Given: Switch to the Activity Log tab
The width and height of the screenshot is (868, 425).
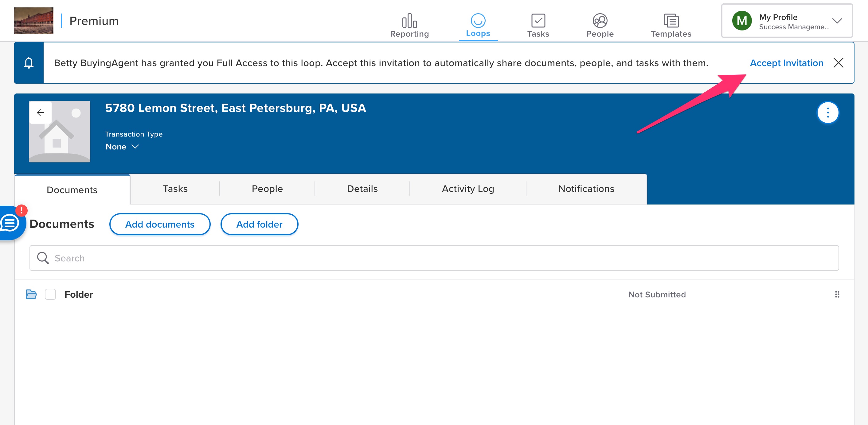Looking at the screenshot, I should click(468, 189).
